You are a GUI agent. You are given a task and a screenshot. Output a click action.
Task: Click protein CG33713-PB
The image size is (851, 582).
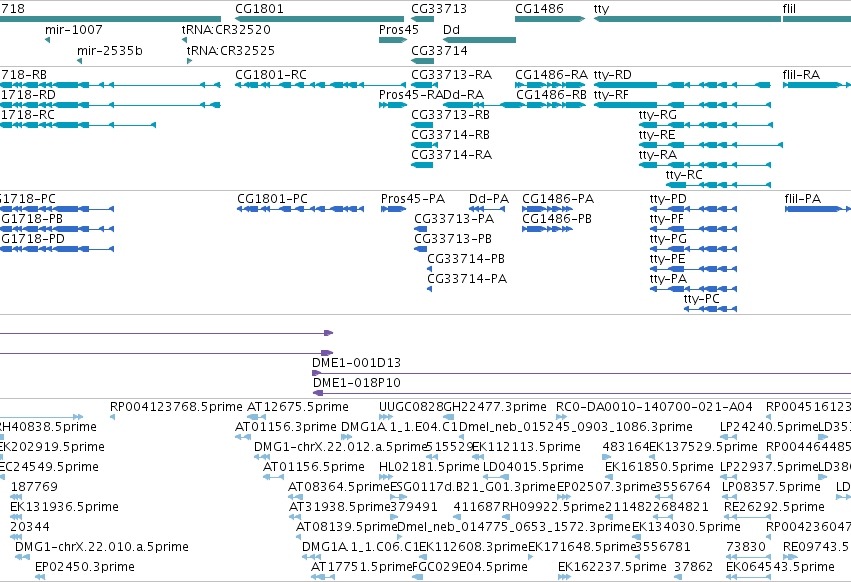coord(421,249)
